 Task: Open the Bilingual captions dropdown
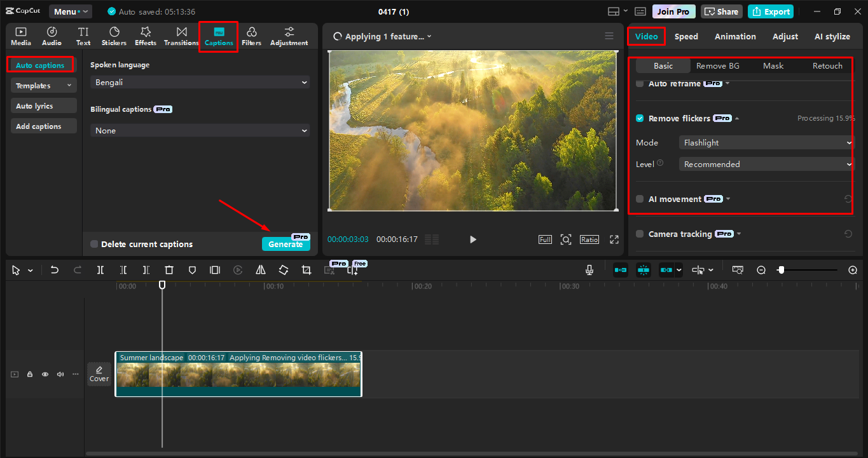(x=200, y=130)
